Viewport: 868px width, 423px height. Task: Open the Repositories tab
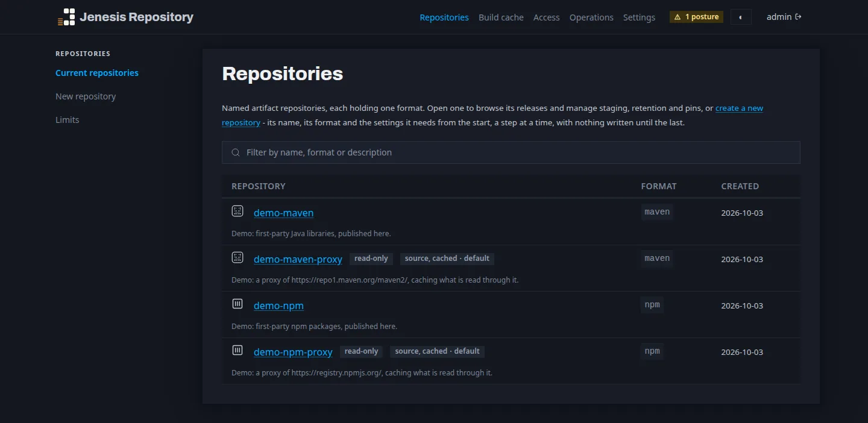point(444,17)
